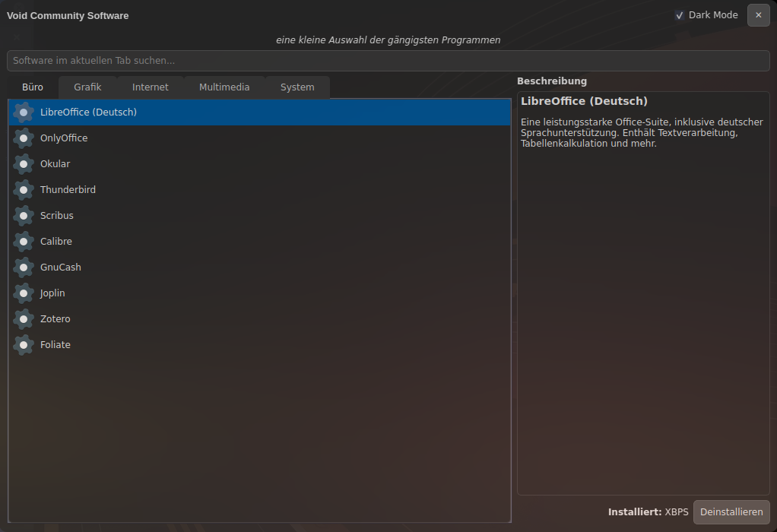The image size is (777, 532).
Task: Click the gear icon next to Joplin
Action: (x=24, y=293)
